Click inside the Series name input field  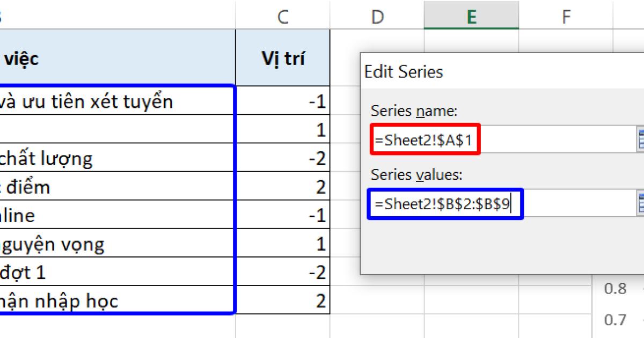pos(499,138)
